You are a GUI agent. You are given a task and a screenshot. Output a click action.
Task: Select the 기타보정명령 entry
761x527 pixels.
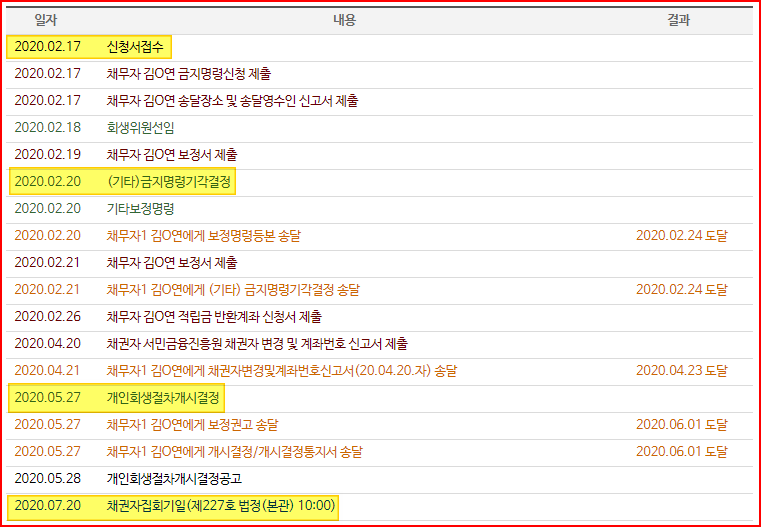click(140, 209)
